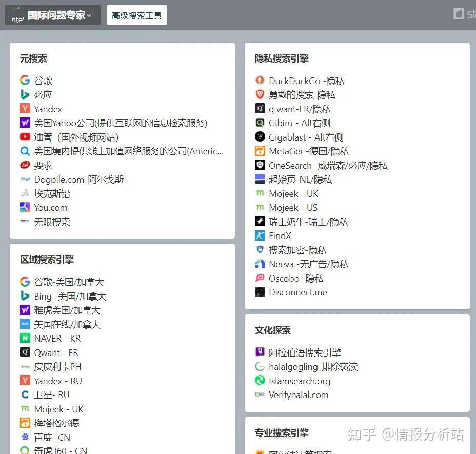The height and width of the screenshot is (454, 476).
Task: Click the Startpage icon beside 起始页-NL/隐私
Action: (260, 179)
